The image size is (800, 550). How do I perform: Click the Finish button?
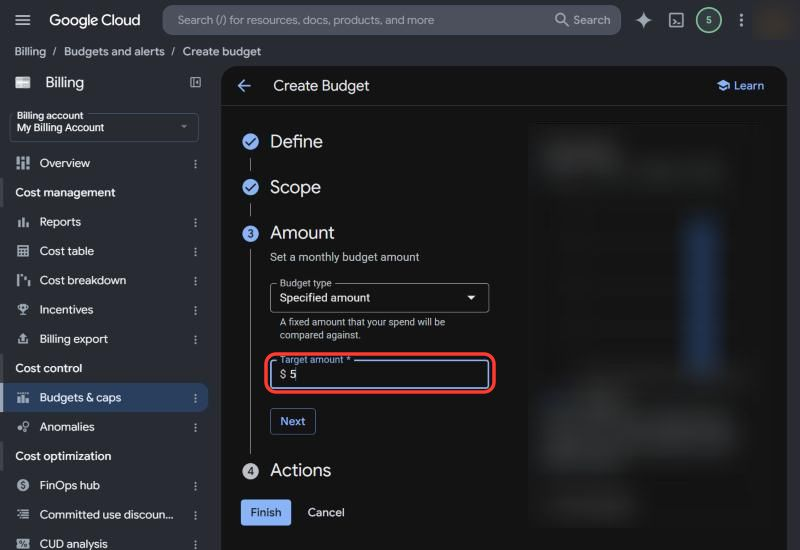click(x=266, y=512)
